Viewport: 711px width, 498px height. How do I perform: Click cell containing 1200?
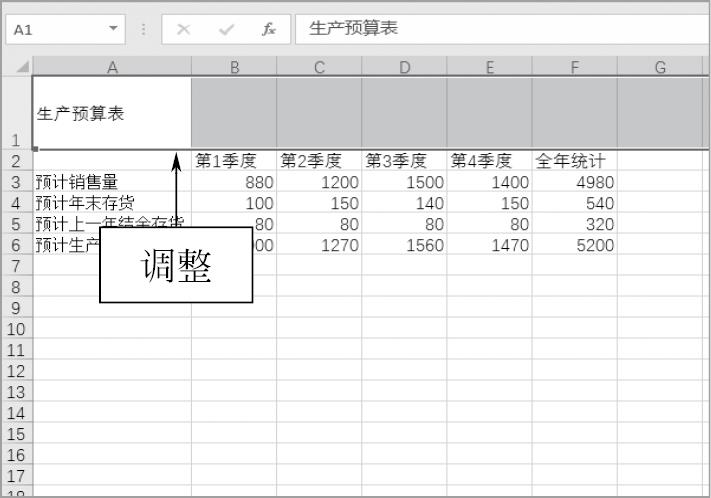pos(319,181)
